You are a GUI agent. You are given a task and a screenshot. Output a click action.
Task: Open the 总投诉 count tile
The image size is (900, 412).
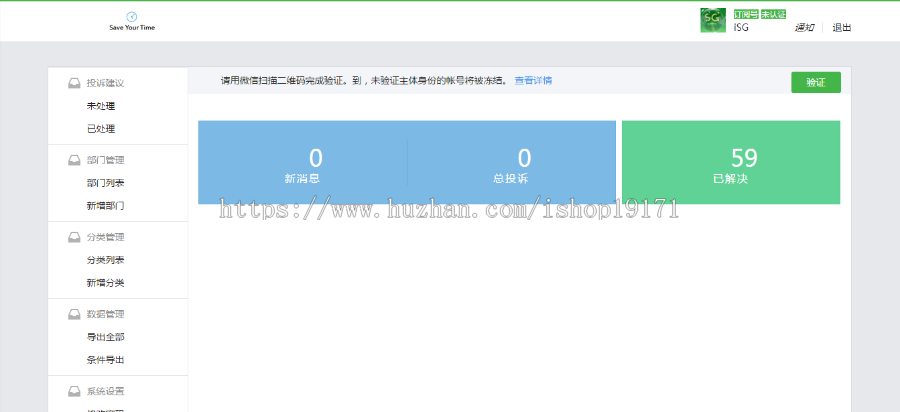[511, 162]
